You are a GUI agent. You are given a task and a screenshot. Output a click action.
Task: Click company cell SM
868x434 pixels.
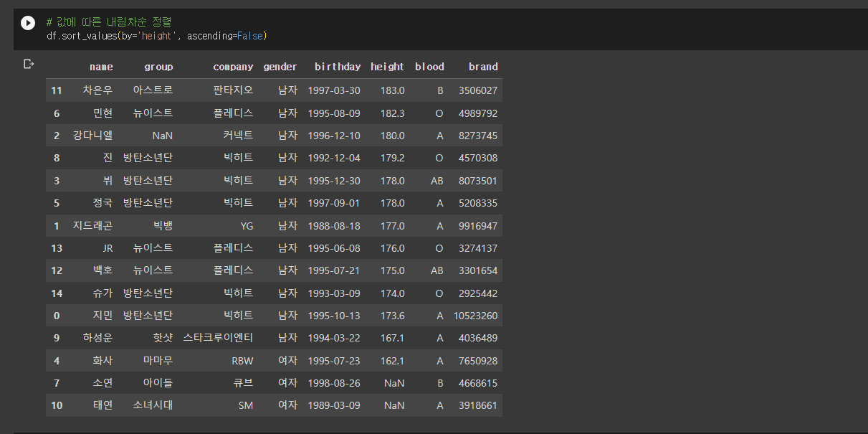tap(246, 405)
